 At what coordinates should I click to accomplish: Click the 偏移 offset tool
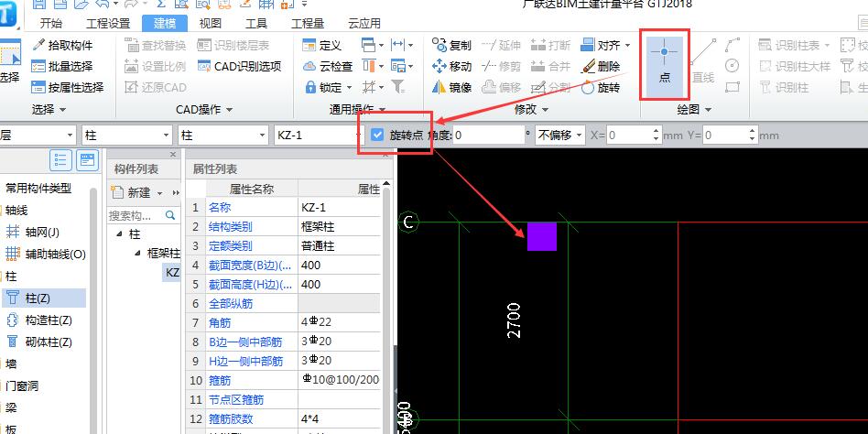coord(501,88)
